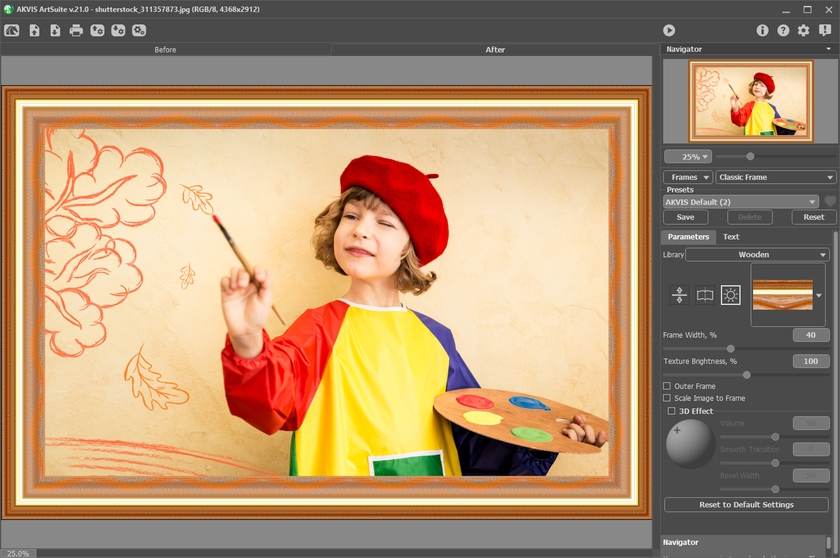
Task: Click the Save preset button
Action: 685,217
